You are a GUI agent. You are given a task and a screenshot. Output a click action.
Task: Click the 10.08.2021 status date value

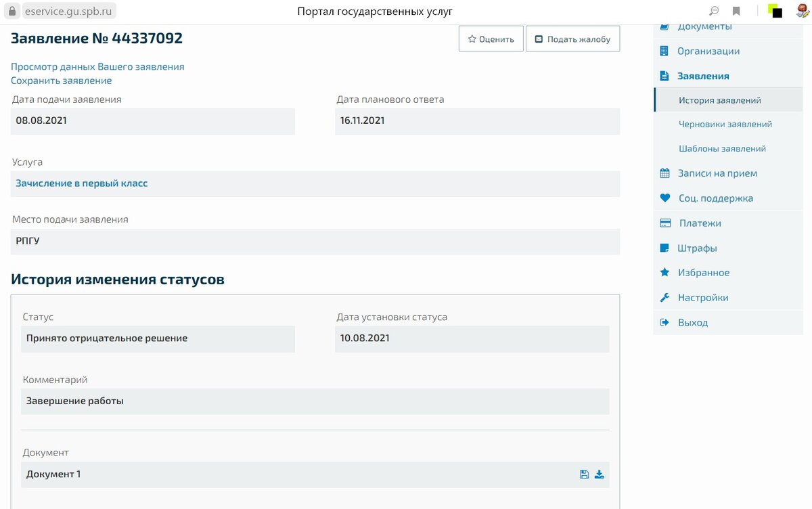365,338
